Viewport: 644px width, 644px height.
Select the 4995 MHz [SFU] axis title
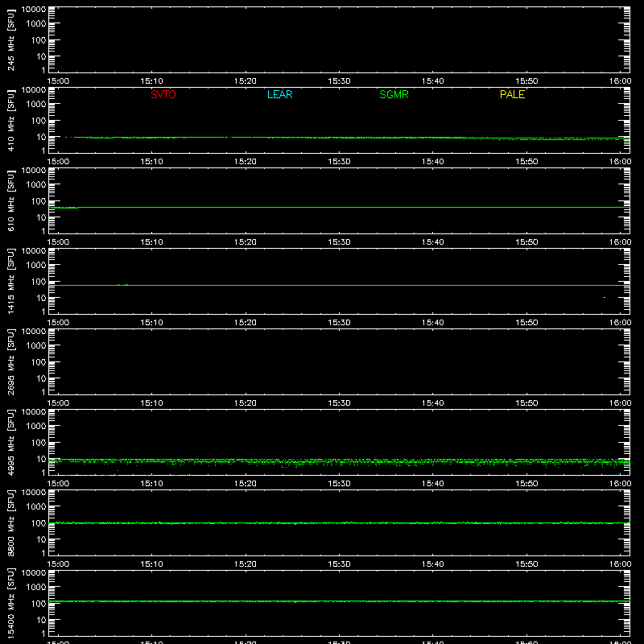[x=10, y=442]
